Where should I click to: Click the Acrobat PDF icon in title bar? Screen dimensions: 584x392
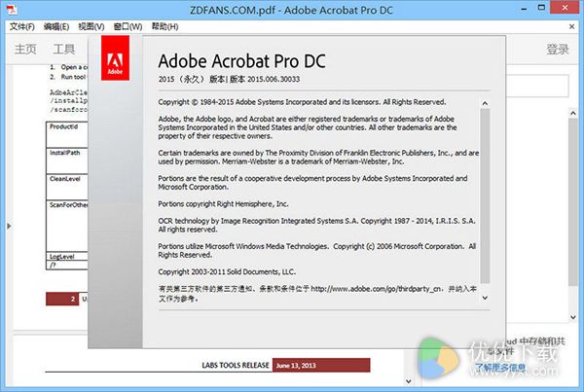(x=12, y=10)
